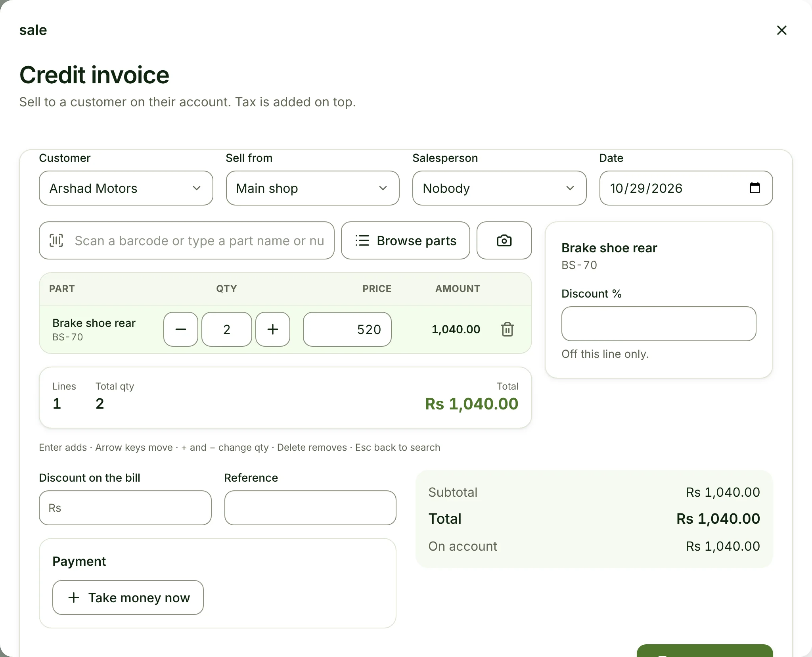This screenshot has width=812, height=657.
Task: Close the sale dialog with X icon
Action: coord(781,30)
